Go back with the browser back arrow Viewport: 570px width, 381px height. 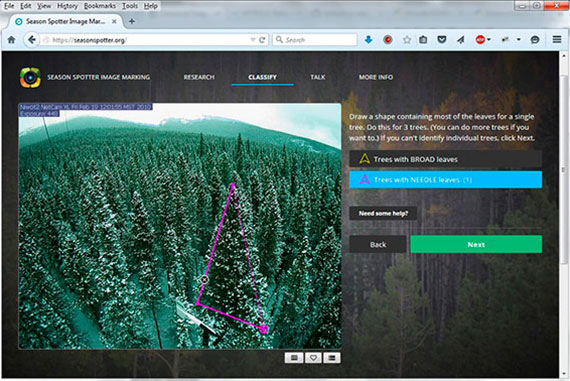[32, 40]
